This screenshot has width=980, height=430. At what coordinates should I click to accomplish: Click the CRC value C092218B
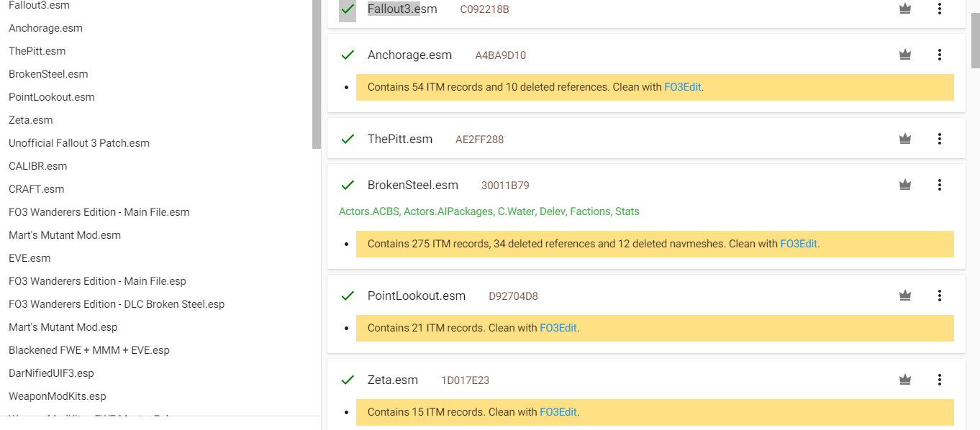click(485, 9)
